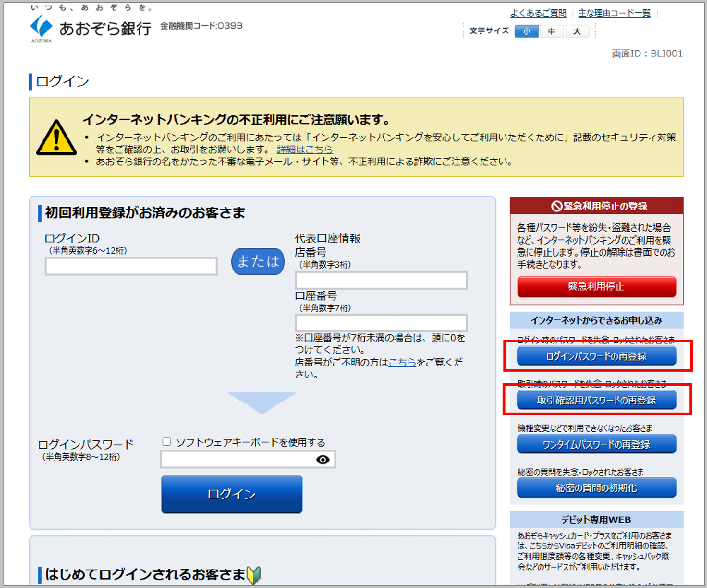Image resolution: width=707 pixels, height=588 pixels.
Task: Click ワンタイムパスワードの再登録 button
Action: (x=597, y=445)
